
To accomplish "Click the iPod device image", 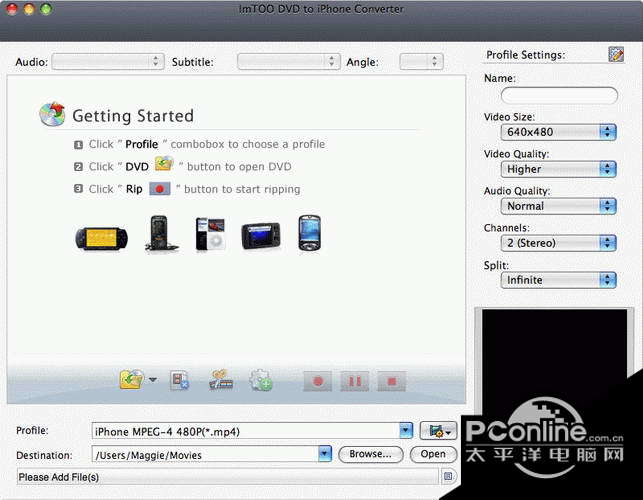I will click(x=210, y=234).
